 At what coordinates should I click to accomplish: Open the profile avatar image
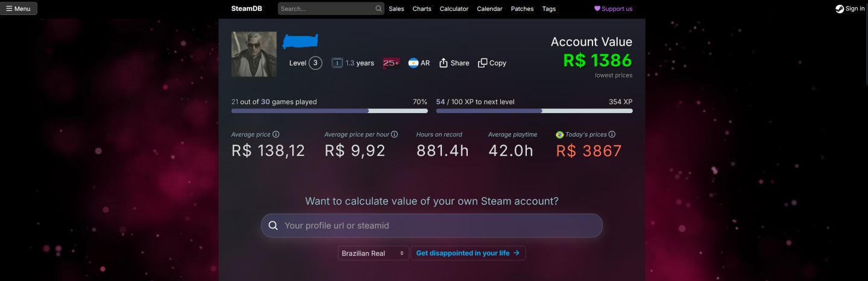click(254, 54)
